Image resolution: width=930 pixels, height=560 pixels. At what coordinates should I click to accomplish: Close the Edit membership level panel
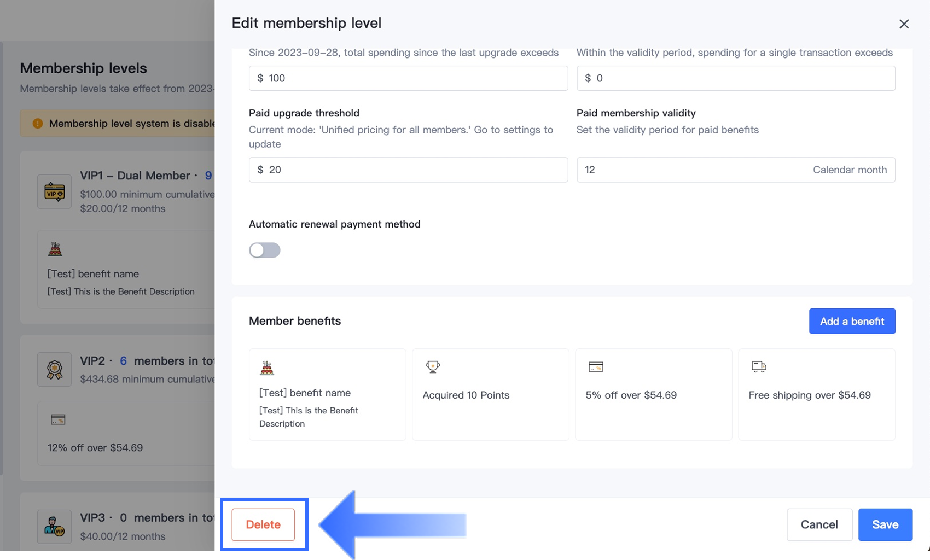tap(904, 24)
